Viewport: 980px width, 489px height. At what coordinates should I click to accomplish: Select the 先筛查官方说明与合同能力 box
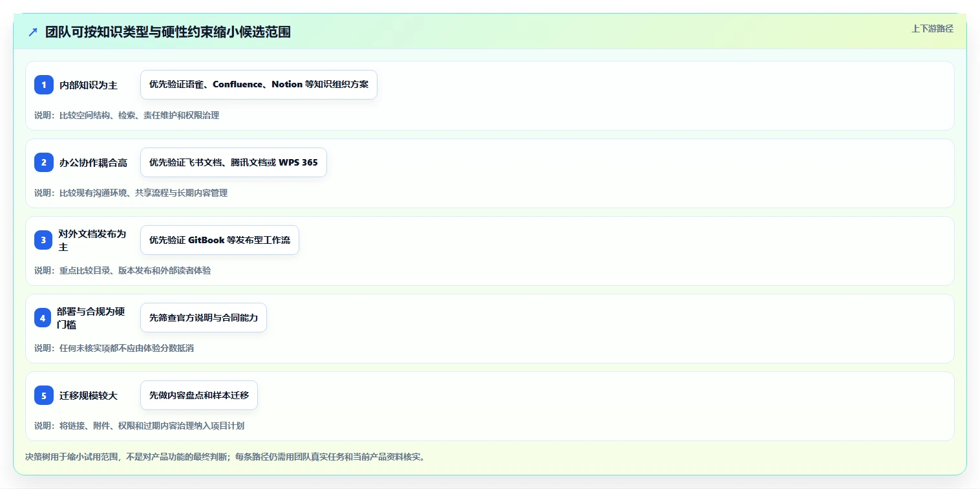(204, 318)
